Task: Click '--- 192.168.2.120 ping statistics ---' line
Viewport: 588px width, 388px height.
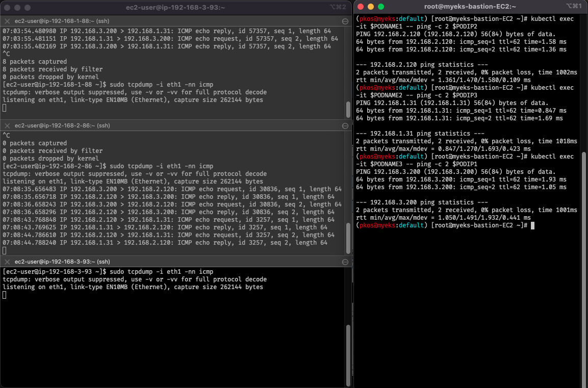Action: [x=422, y=64]
